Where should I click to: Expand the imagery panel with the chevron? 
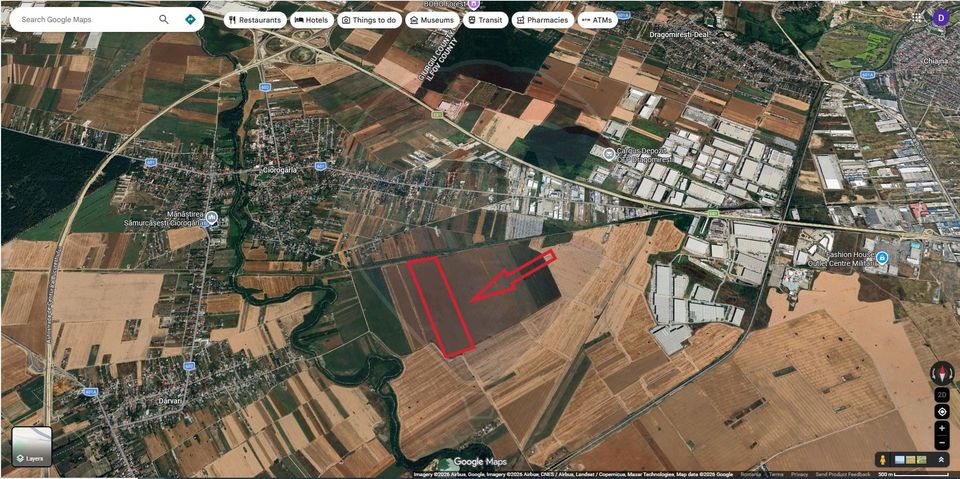[x=940, y=459]
